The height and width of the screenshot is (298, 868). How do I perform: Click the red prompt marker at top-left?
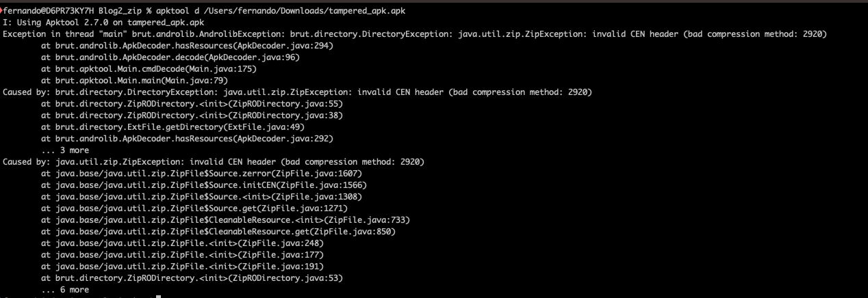tap(2, 12)
